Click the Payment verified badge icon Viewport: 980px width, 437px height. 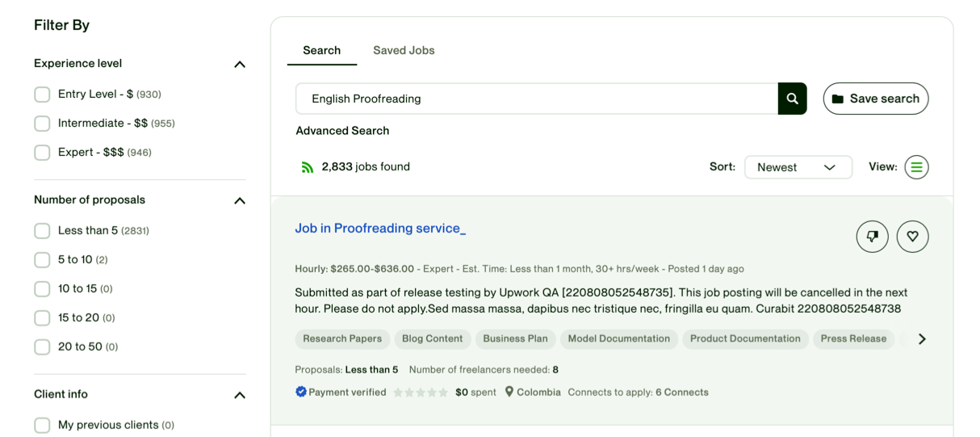click(301, 392)
